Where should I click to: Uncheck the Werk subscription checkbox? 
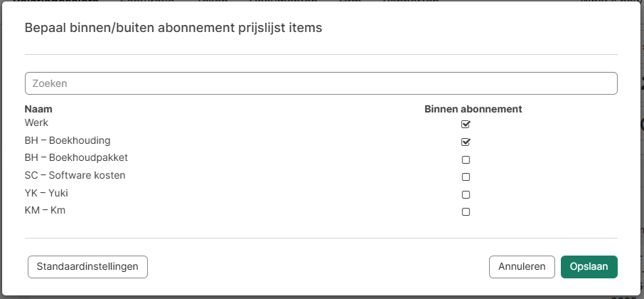pos(466,124)
